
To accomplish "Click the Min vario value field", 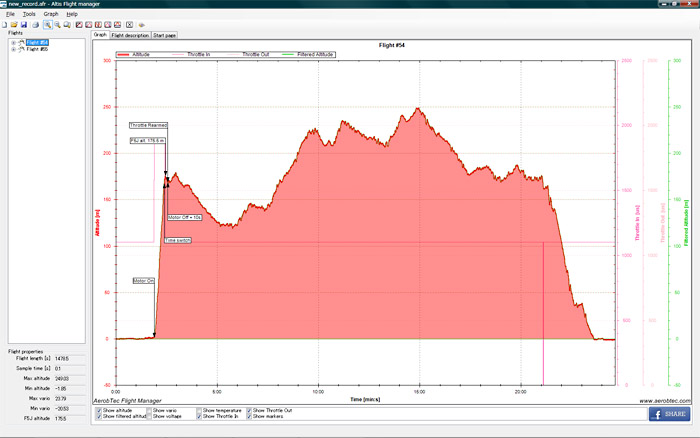I will 69,409.
